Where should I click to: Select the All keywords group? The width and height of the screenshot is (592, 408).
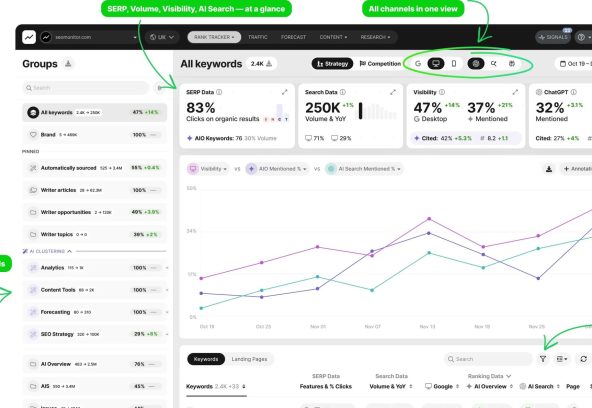(x=94, y=112)
